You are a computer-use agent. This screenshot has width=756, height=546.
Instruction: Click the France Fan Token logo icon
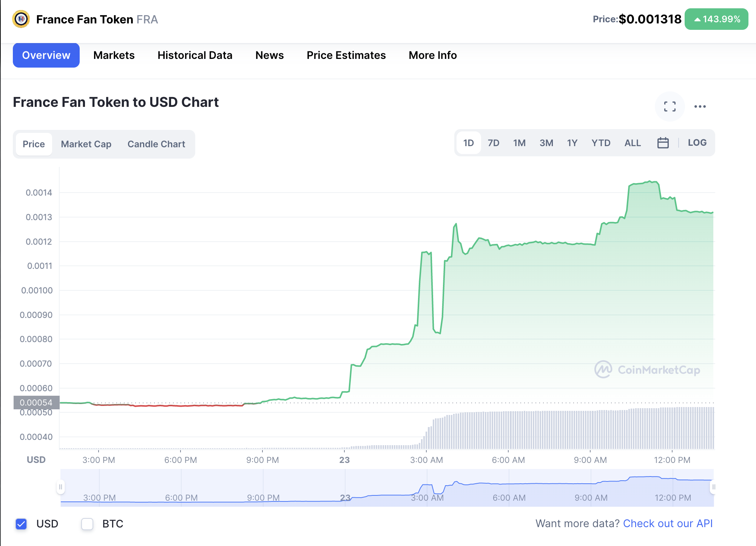pyautogui.click(x=21, y=19)
